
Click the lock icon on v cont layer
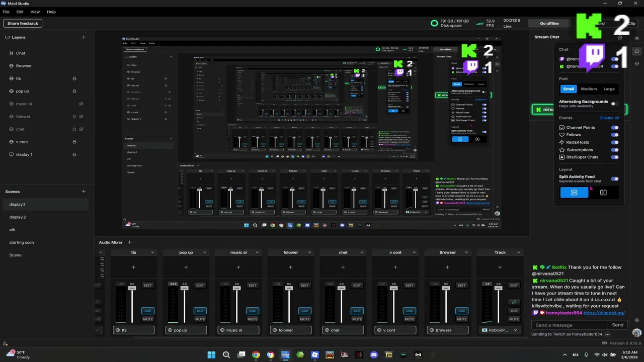74,142
